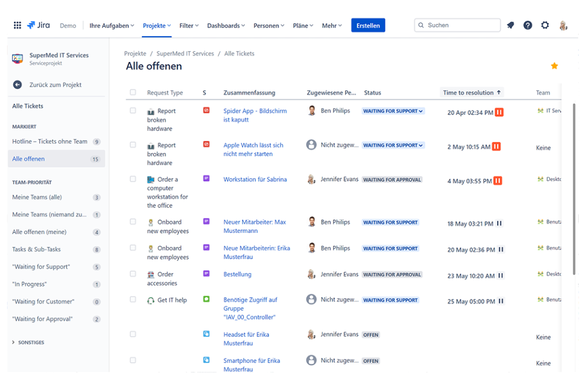Click the Erstellen button
This screenshot has width=588, height=390.
[x=367, y=26]
